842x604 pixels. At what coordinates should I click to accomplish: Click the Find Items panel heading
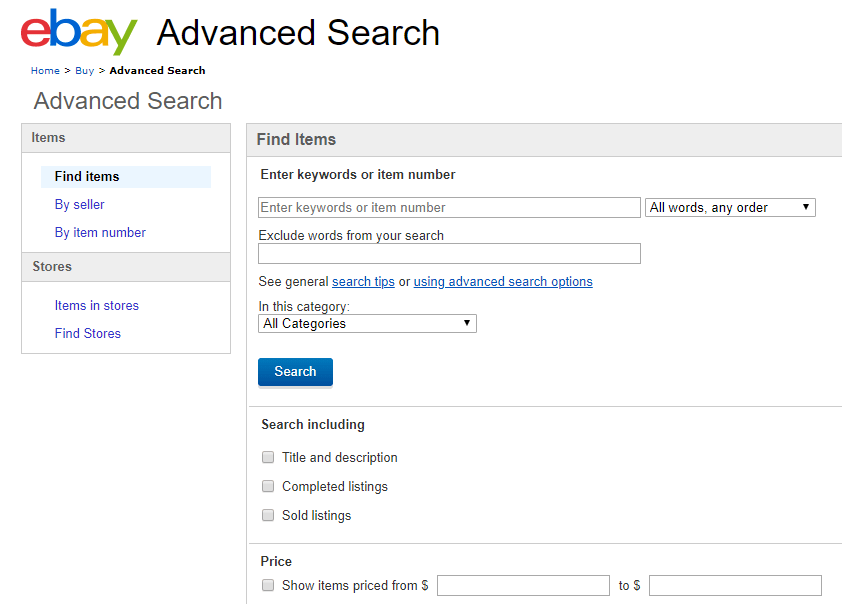click(296, 140)
